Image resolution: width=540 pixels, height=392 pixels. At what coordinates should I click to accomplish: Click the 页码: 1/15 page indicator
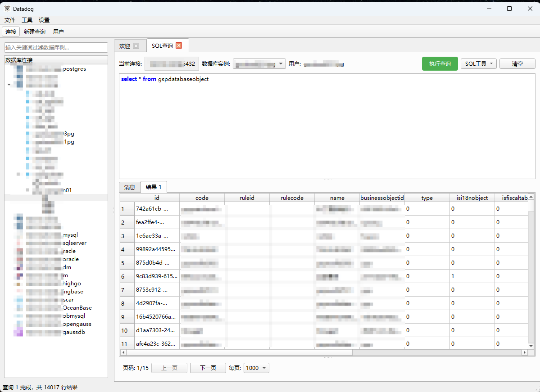(x=136, y=368)
